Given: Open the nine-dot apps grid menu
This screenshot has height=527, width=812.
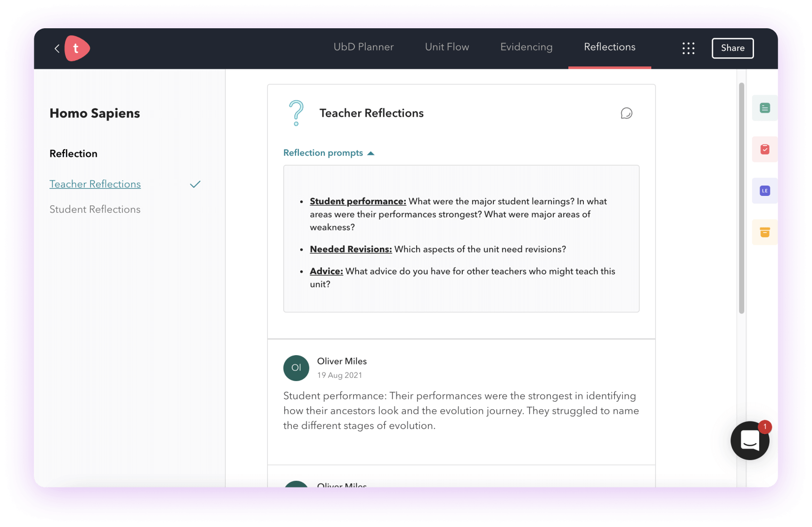Looking at the screenshot, I should [x=688, y=48].
